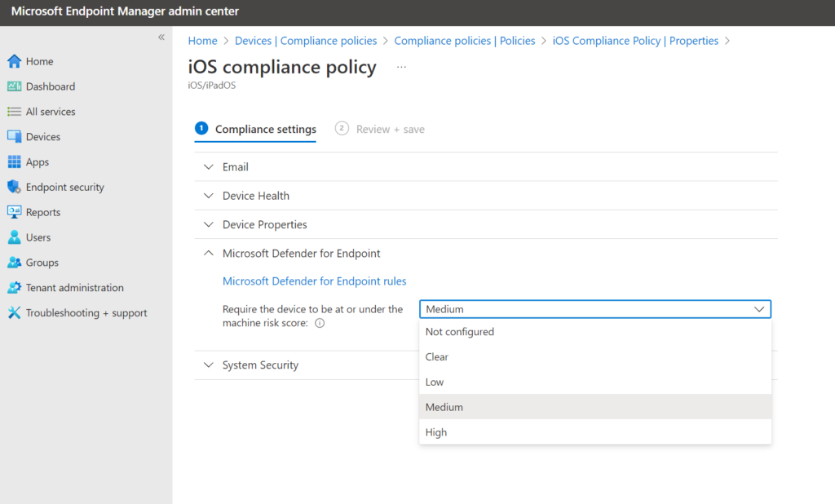Click the Groups people icon
Image resolution: width=835 pixels, height=504 pixels.
15,262
